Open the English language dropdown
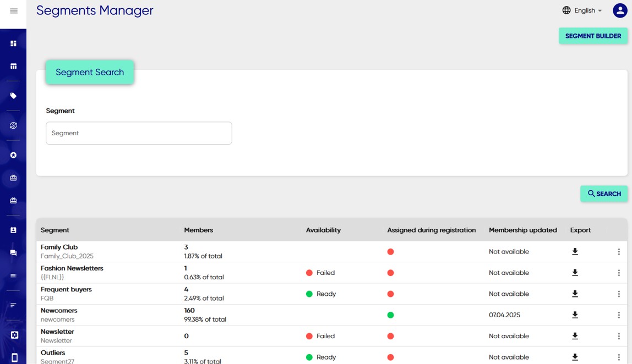 click(582, 10)
